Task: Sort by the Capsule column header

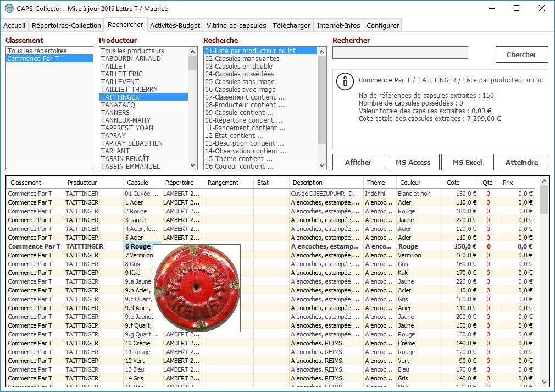Action: click(142, 183)
